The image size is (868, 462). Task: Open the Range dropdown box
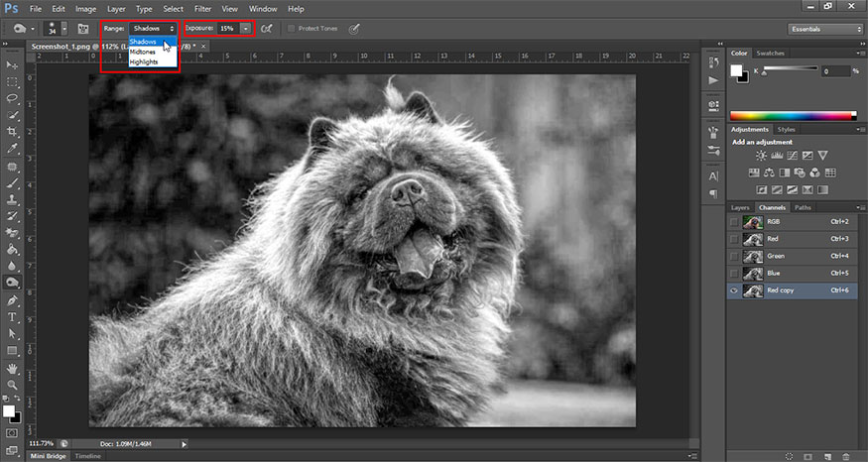point(153,28)
